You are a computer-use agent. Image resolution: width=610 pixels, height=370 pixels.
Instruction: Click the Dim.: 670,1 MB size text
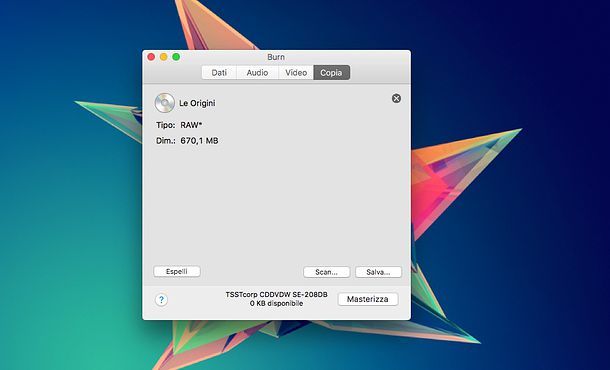click(x=187, y=141)
